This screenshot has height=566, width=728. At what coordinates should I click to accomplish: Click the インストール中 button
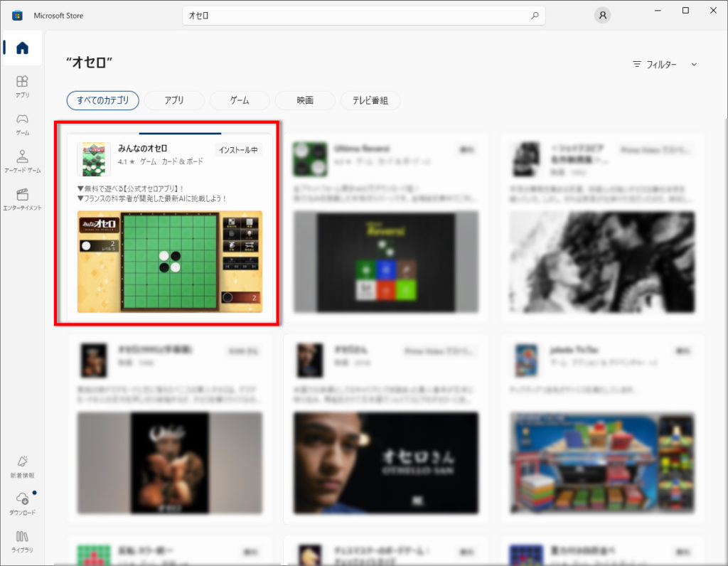(x=238, y=149)
